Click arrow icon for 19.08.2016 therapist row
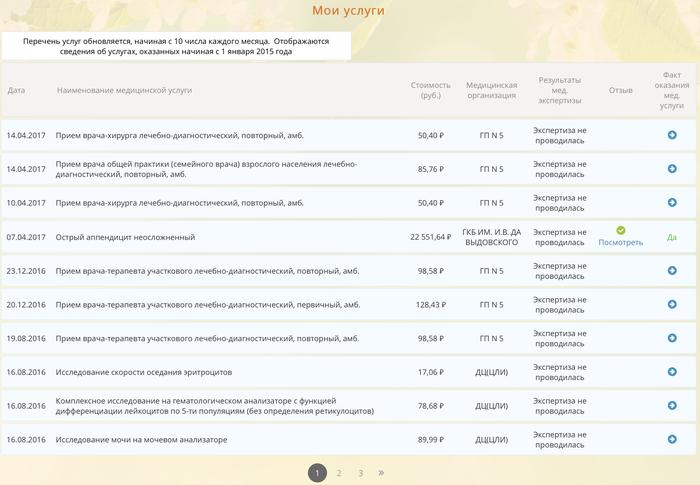Screen dimensions: 700x485 point(672,339)
